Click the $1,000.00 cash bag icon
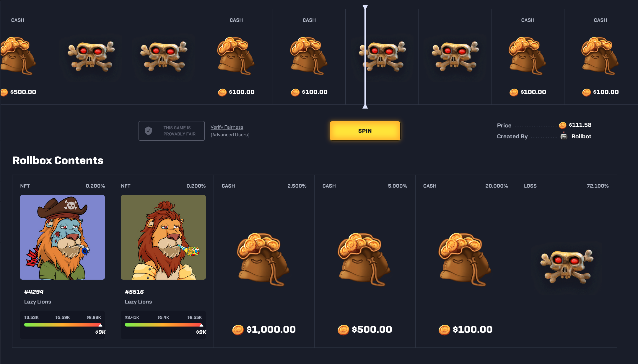The image size is (638, 364). click(x=263, y=260)
